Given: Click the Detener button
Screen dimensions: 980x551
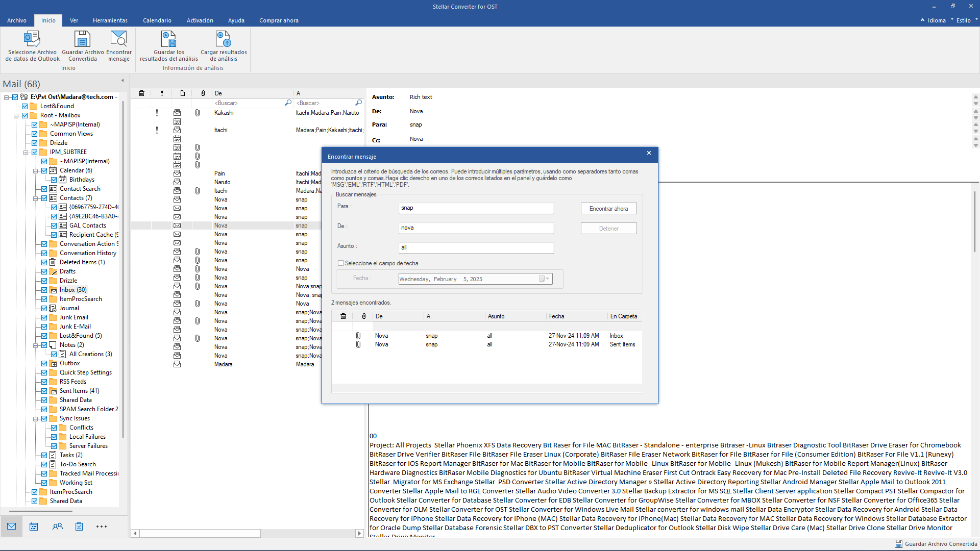Looking at the screenshot, I should (609, 228).
